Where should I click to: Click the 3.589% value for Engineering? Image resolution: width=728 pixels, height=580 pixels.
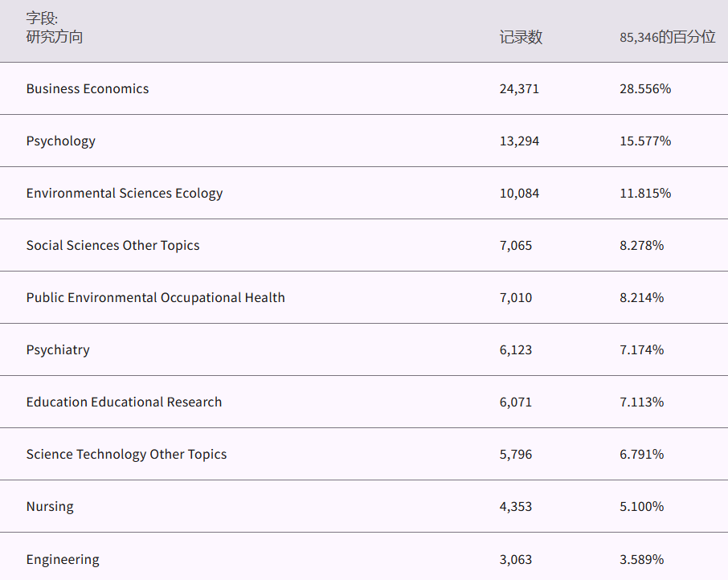pos(641,559)
